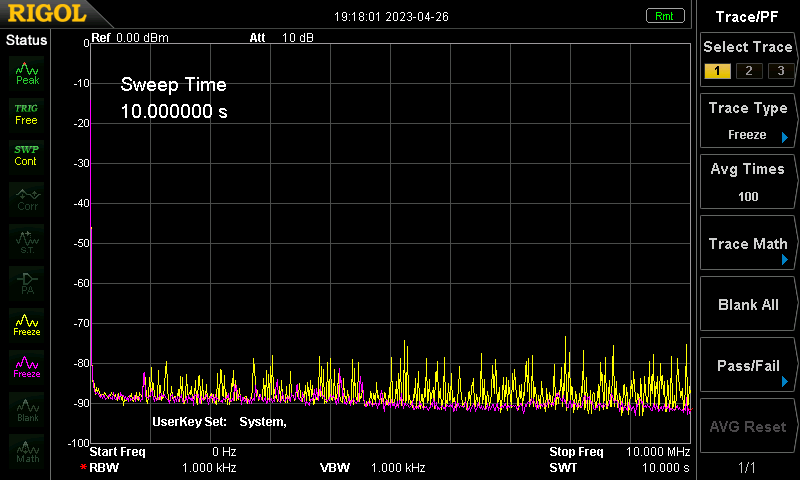Viewport: 800px width, 480px height.
Task: Click the yellow Freeze trace icon
Action: 27,325
